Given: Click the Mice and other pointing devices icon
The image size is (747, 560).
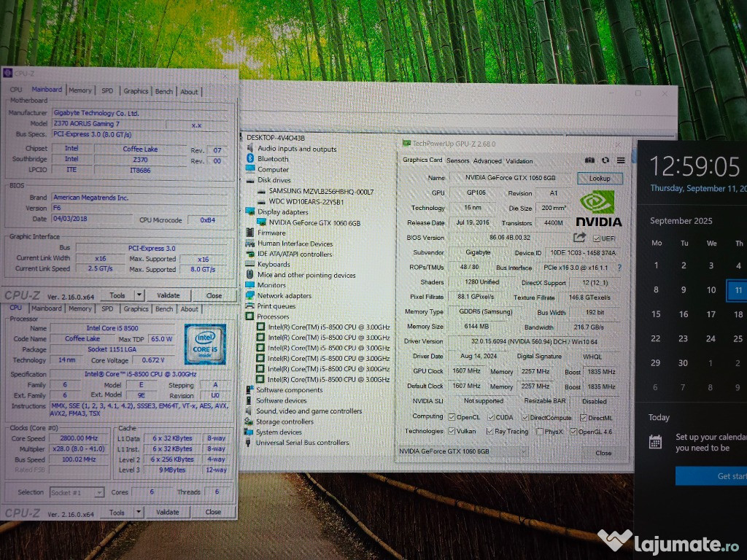Looking at the screenshot, I should coord(249,274).
